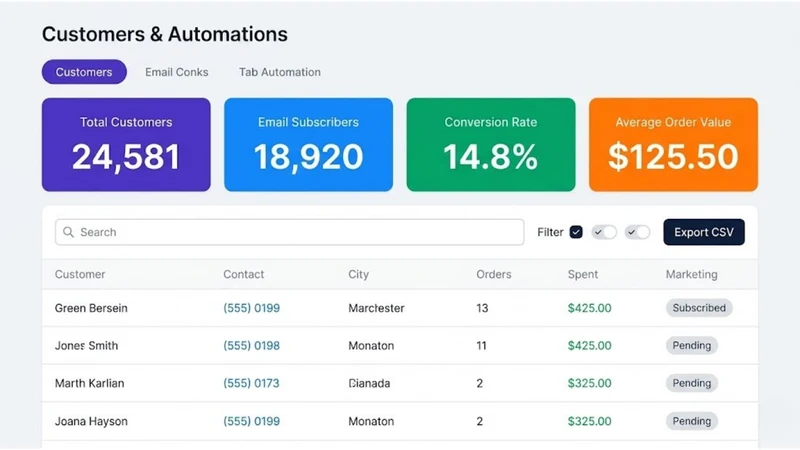
Task: Select Cianada city cell
Action: [x=369, y=383]
